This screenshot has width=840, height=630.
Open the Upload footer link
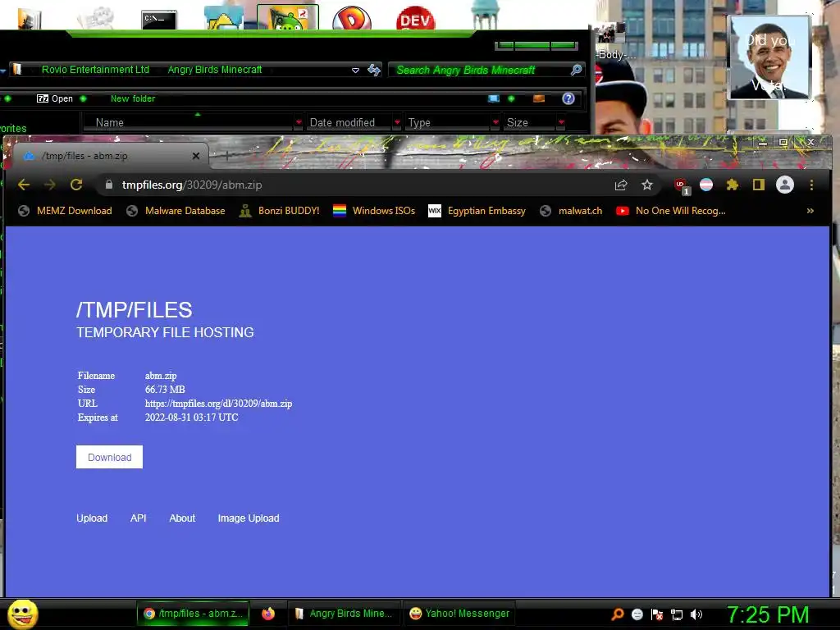[92, 518]
